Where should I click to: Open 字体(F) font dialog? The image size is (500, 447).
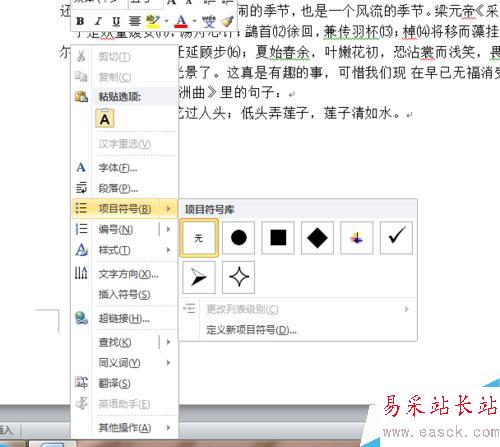click(118, 168)
